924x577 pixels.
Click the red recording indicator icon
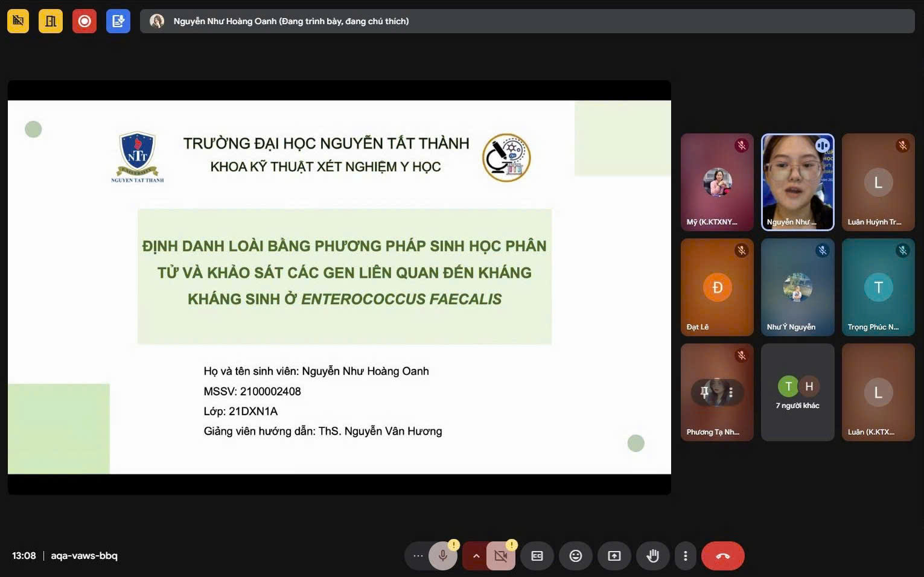[x=84, y=21]
